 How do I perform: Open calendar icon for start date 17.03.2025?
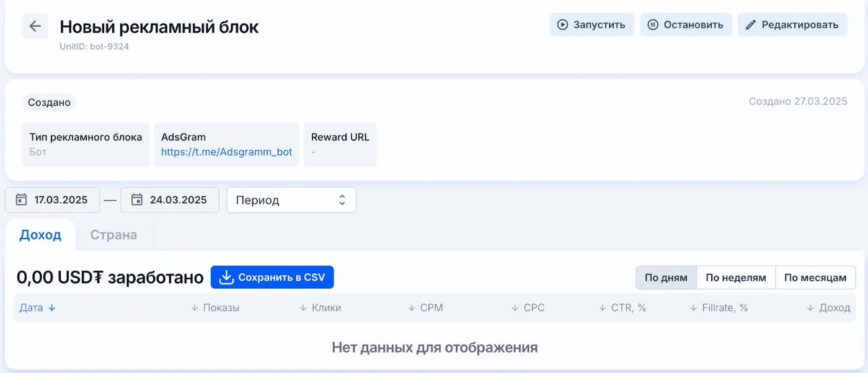pos(21,200)
